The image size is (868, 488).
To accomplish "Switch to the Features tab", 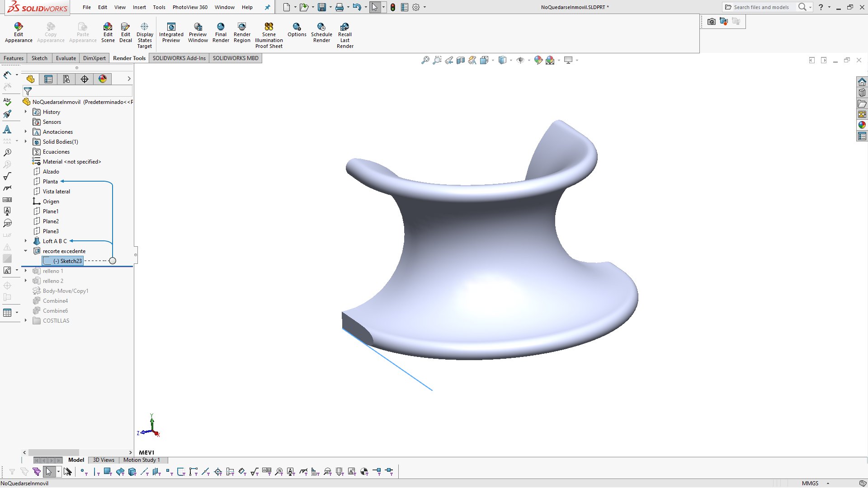I will click(14, 58).
